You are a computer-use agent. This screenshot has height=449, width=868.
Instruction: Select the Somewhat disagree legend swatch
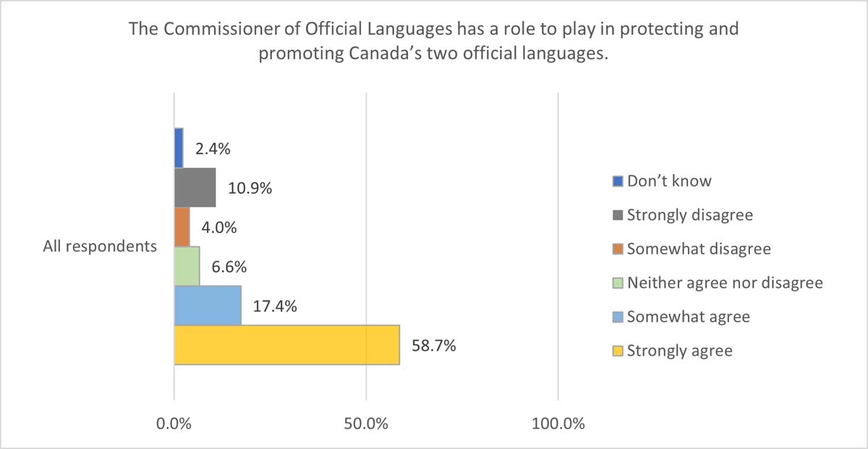pyautogui.click(x=617, y=249)
